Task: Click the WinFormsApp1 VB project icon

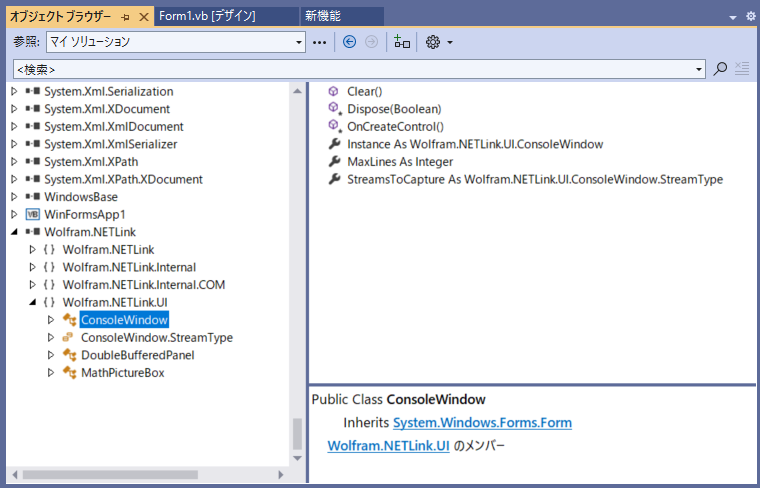Action: (33, 214)
